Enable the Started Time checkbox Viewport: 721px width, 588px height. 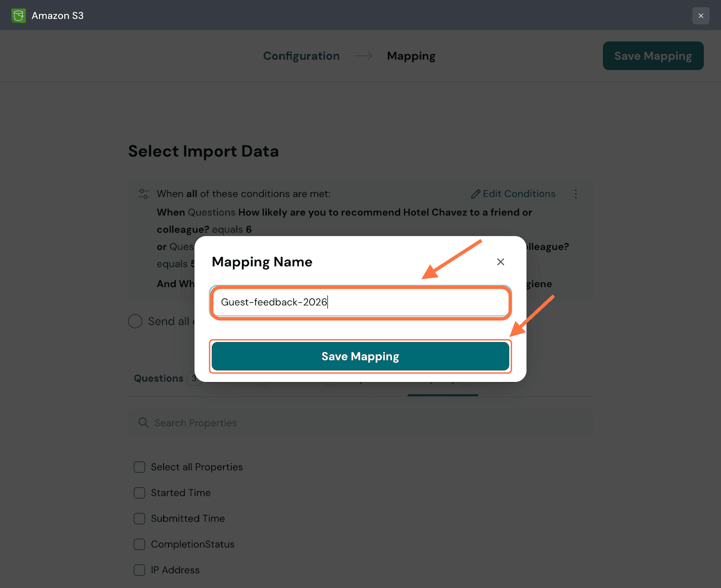coord(140,493)
